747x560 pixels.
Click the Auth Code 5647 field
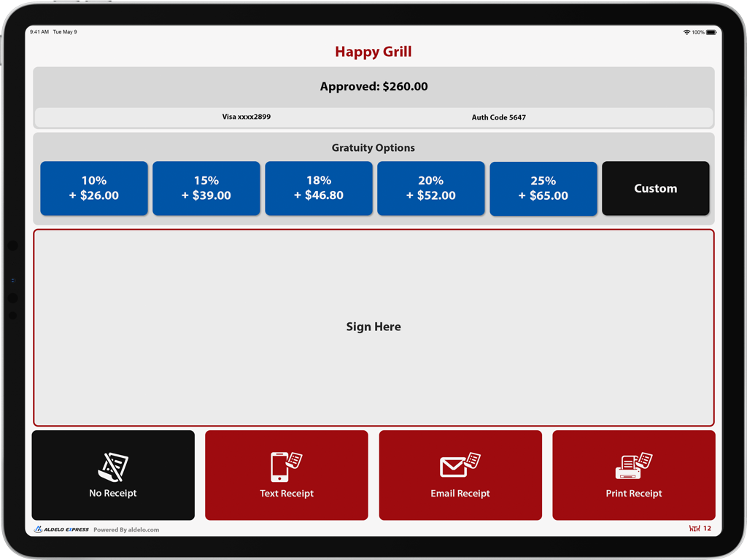(498, 117)
